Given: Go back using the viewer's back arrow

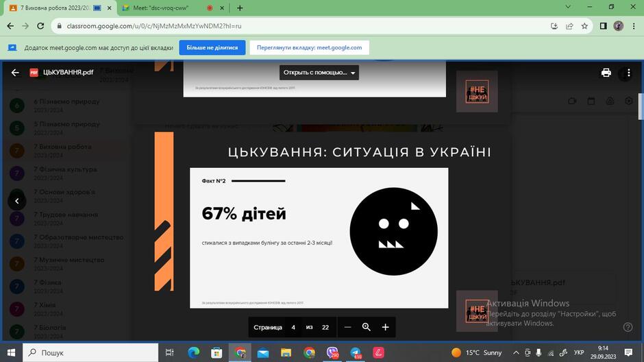Looking at the screenshot, I should click(x=15, y=73).
